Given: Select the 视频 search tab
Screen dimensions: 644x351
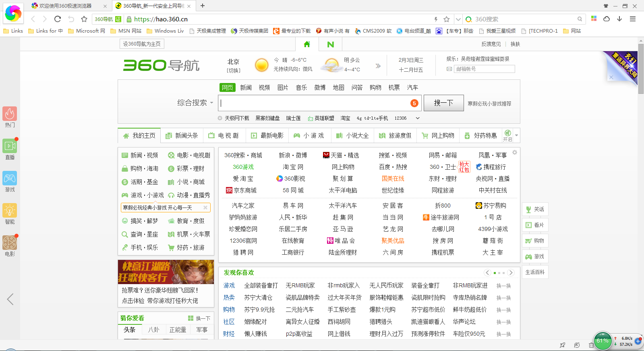Looking at the screenshot, I should tap(264, 87).
